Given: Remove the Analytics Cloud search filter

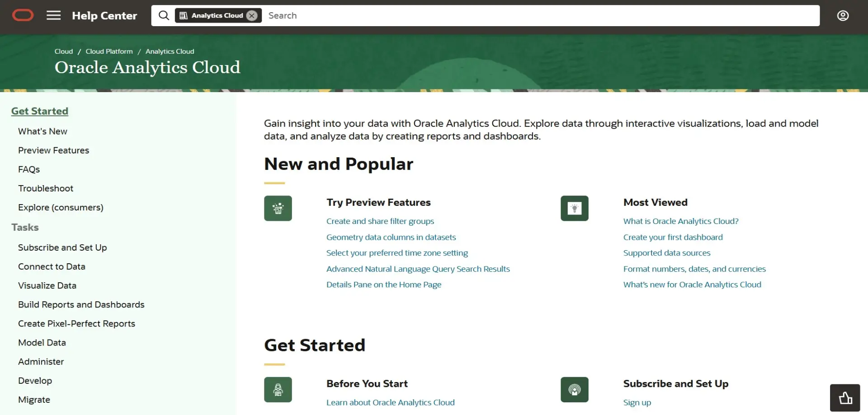Looking at the screenshot, I should click(x=252, y=15).
